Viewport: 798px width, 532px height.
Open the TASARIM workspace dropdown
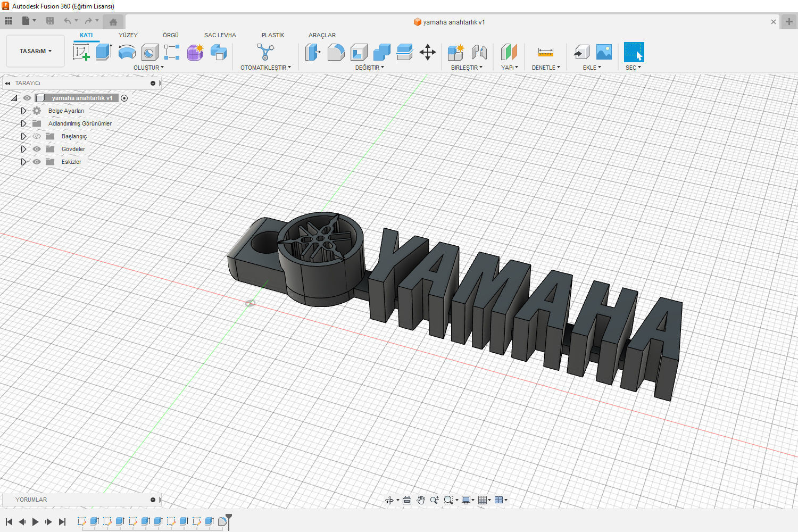pyautogui.click(x=36, y=51)
